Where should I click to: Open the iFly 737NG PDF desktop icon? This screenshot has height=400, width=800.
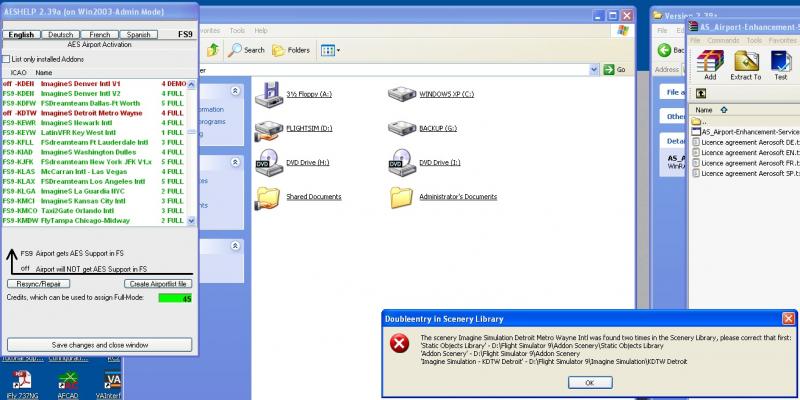tap(21, 380)
